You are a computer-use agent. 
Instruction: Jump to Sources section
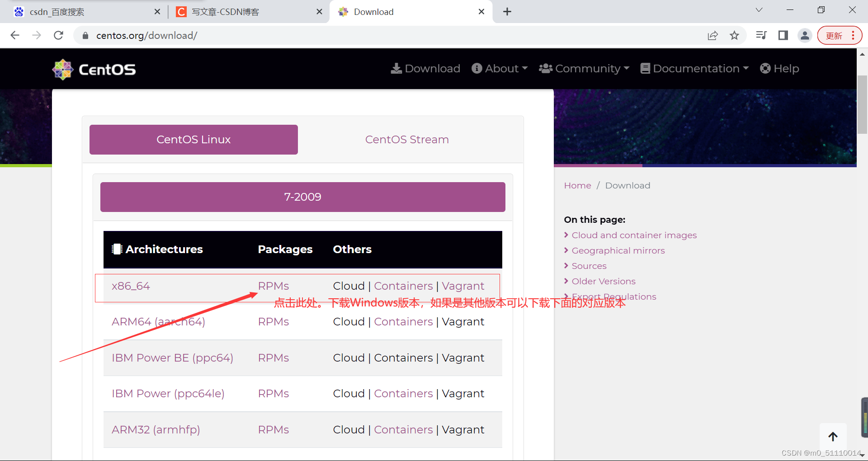[589, 266]
